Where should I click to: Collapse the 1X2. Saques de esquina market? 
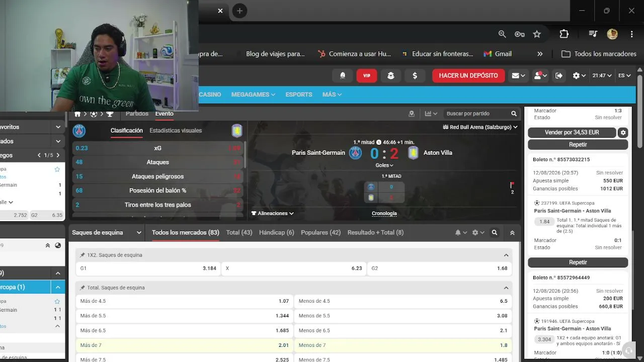tap(506, 255)
